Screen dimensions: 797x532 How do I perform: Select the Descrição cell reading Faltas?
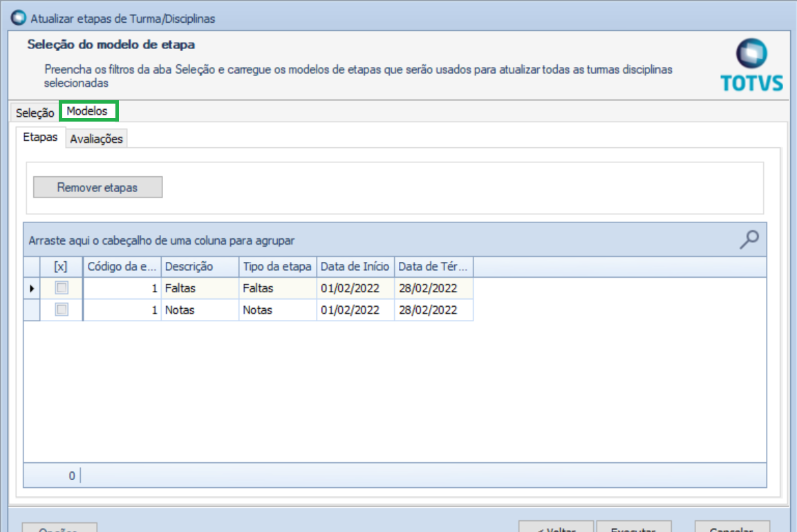pyautogui.click(x=200, y=288)
